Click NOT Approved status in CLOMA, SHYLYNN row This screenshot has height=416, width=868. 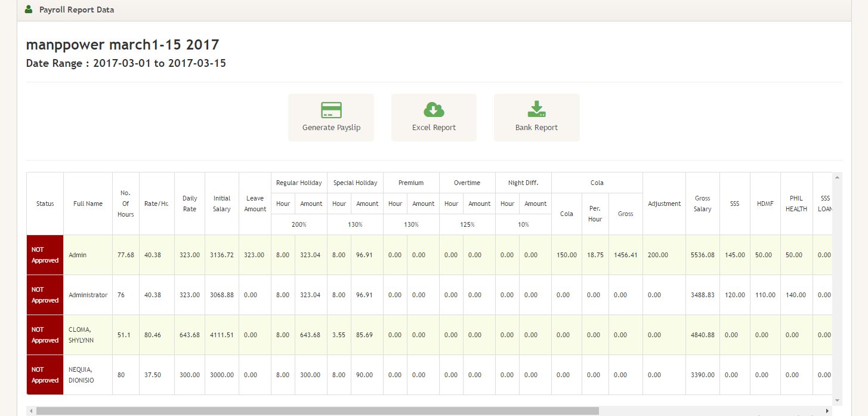click(x=45, y=335)
